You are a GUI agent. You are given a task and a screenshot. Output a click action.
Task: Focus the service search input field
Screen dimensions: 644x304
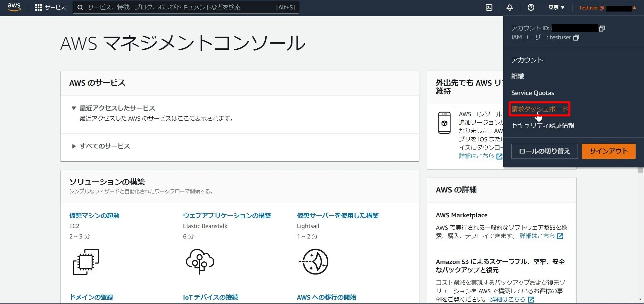click(x=186, y=7)
